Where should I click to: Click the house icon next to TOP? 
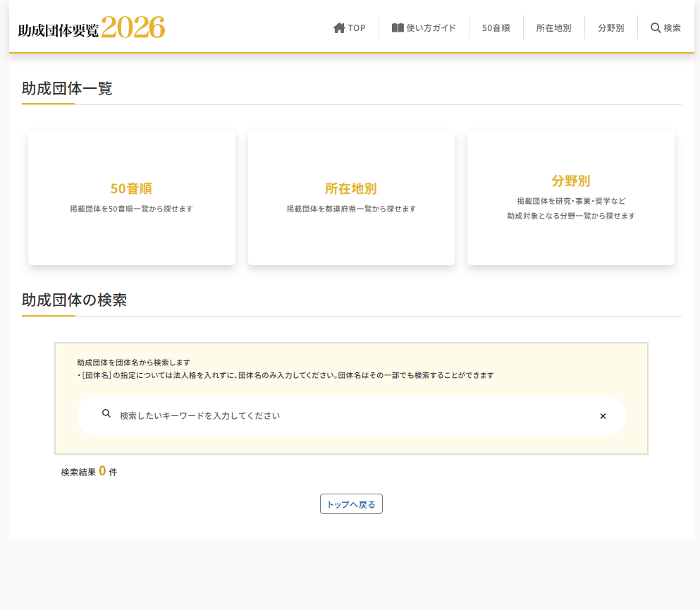point(339,28)
